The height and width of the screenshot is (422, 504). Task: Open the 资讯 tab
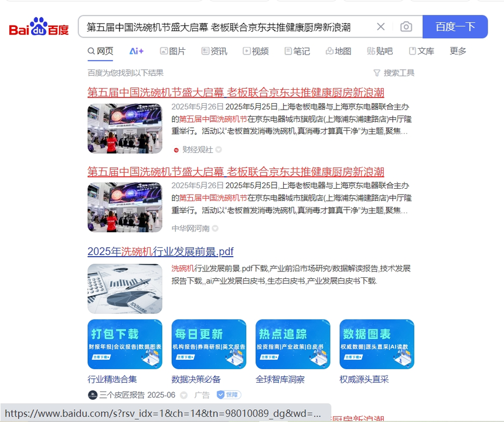tap(214, 51)
